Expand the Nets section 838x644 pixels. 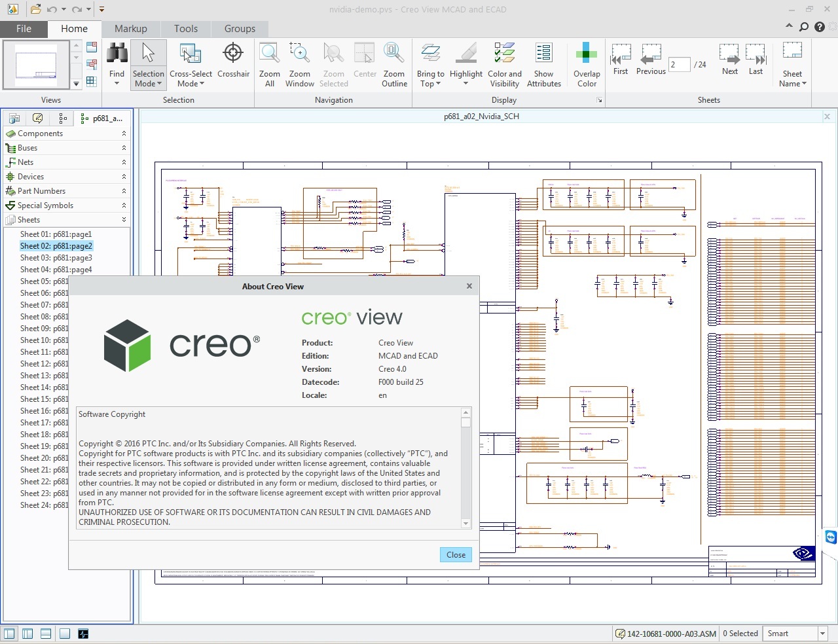[x=124, y=162]
